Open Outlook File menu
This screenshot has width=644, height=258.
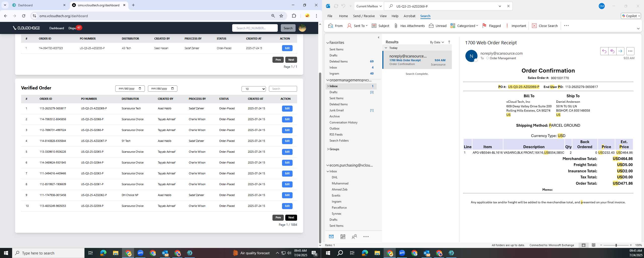click(x=330, y=16)
